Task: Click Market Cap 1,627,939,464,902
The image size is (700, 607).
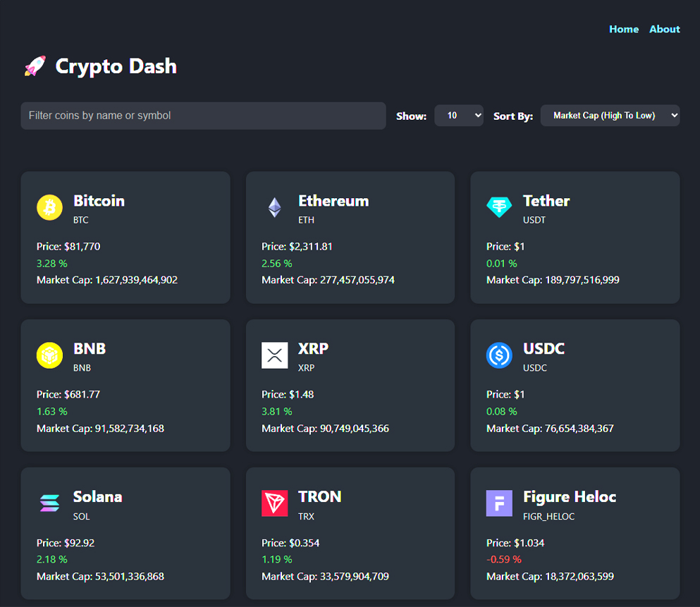Action: pyautogui.click(x=107, y=280)
